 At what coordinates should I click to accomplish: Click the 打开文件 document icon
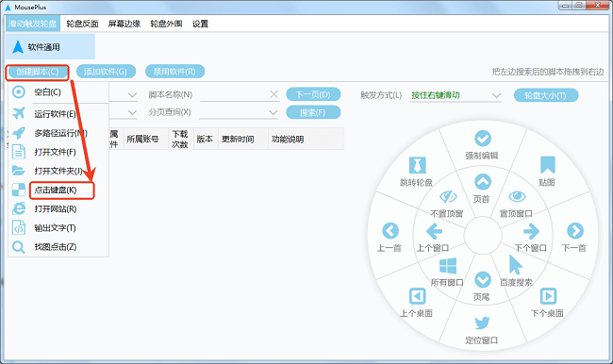(18, 152)
